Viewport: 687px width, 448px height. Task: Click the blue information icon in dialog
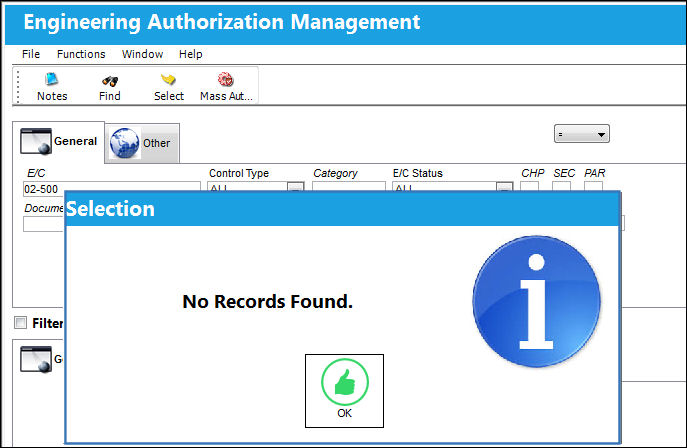pyautogui.click(x=536, y=301)
